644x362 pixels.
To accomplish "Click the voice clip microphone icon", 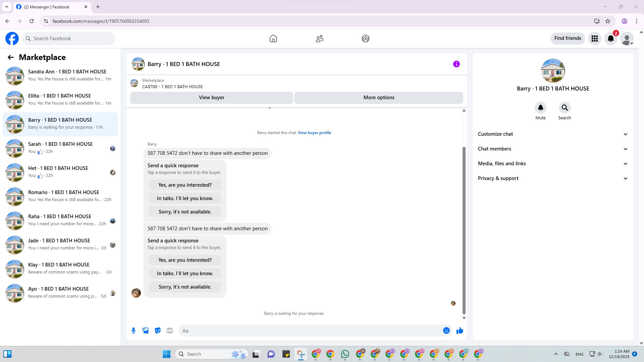I will (x=133, y=330).
